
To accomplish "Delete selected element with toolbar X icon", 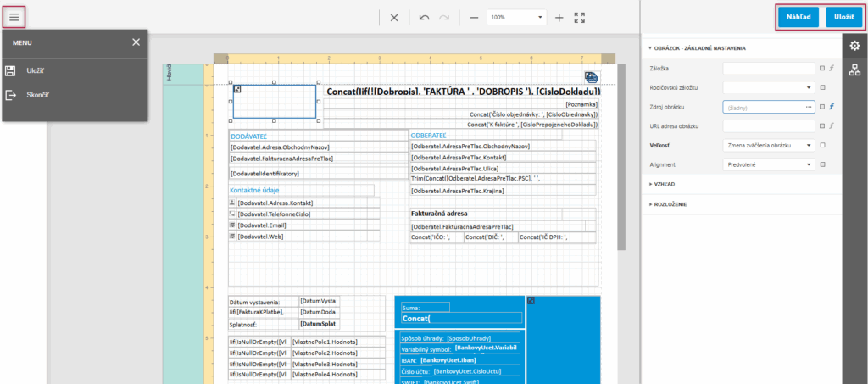I will 394,17.
